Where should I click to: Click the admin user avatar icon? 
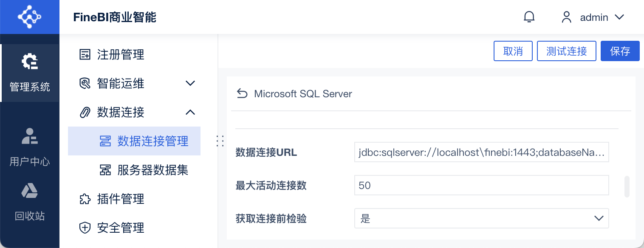[566, 17]
